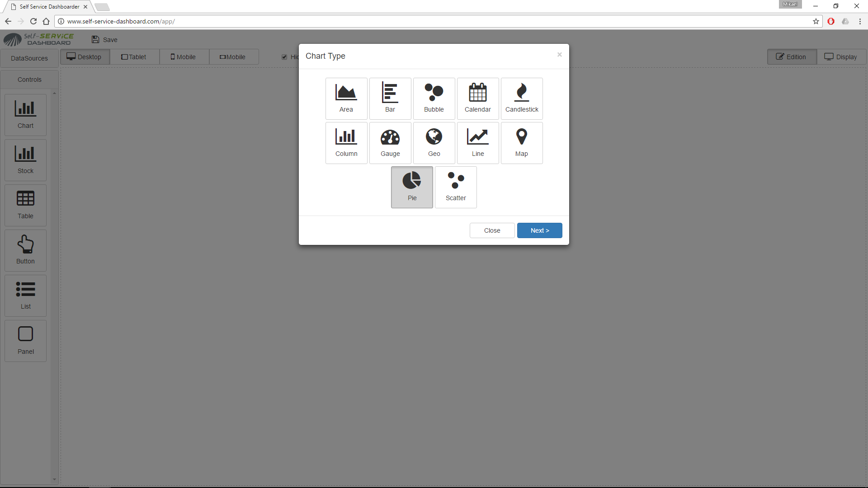The width and height of the screenshot is (868, 488).
Task: Select the Bar chart type
Action: pyautogui.click(x=390, y=98)
